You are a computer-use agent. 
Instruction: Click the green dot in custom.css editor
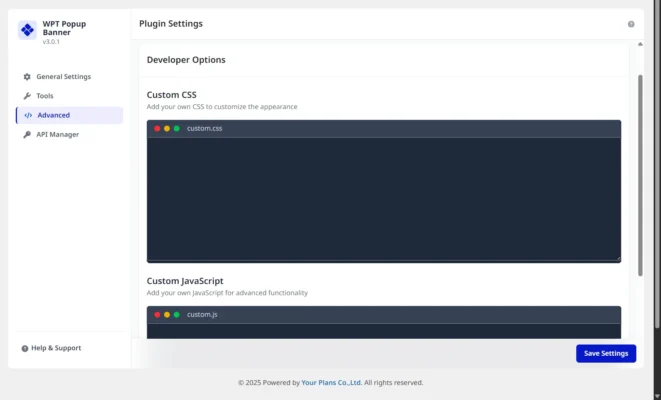tap(177, 129)
